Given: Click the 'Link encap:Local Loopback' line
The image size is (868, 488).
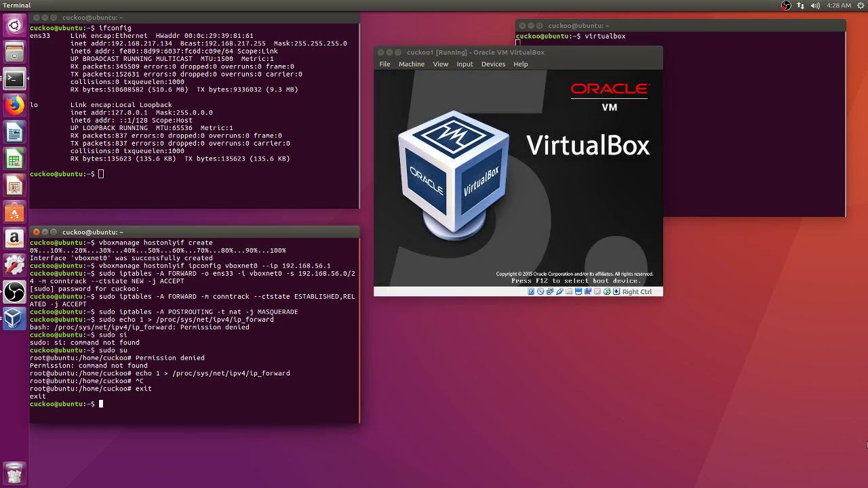Looking at the screenshot, I should tap(121, 105).
